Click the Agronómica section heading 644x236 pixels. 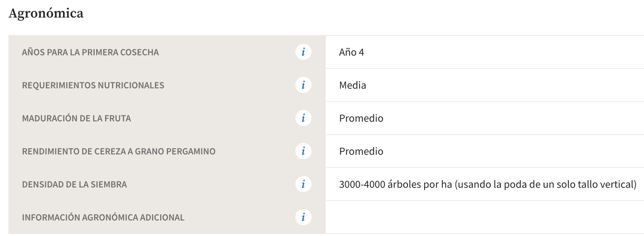pyautogui.click(x=46, y=13)
